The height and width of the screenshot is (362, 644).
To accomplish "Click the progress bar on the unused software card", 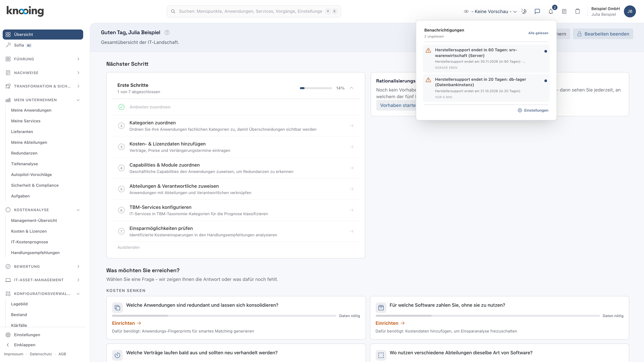I will (x=488, y=316).
